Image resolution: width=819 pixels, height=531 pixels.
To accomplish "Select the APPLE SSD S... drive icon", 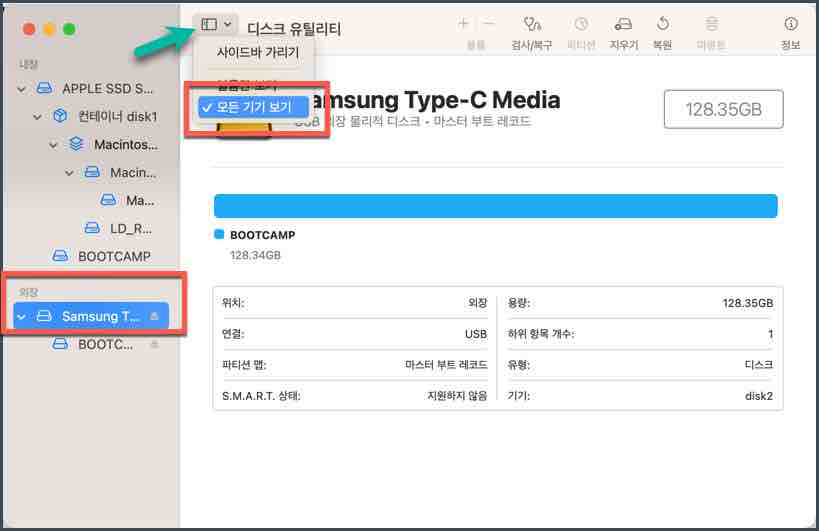I will point(44,88).
